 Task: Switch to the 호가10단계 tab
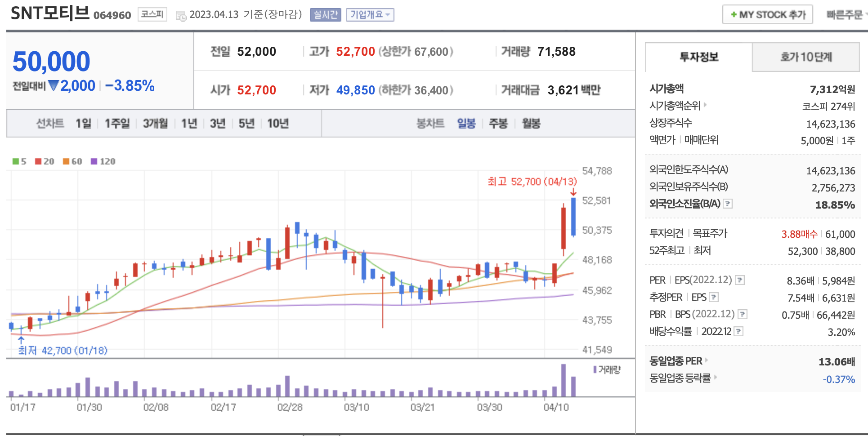click(x=805, y=57)
